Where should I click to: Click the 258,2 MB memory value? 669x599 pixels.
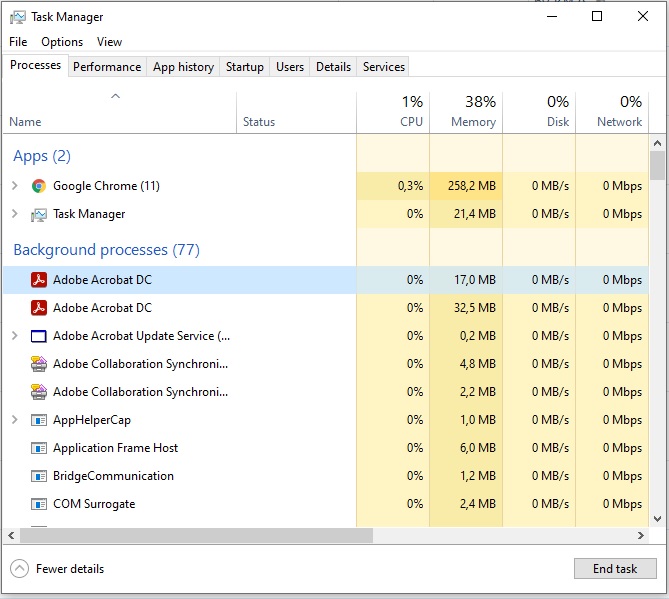coord(472,186)
